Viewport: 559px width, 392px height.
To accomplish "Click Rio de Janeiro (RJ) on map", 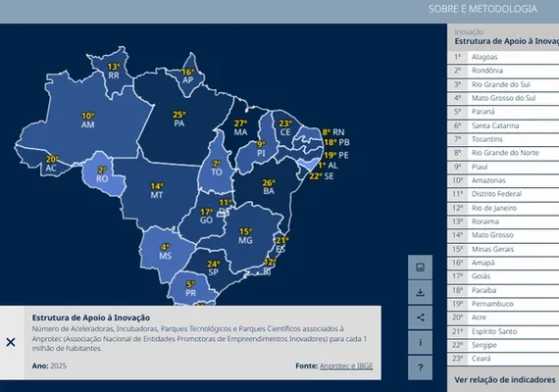I will pyautogui.click(x=268, y=268).
